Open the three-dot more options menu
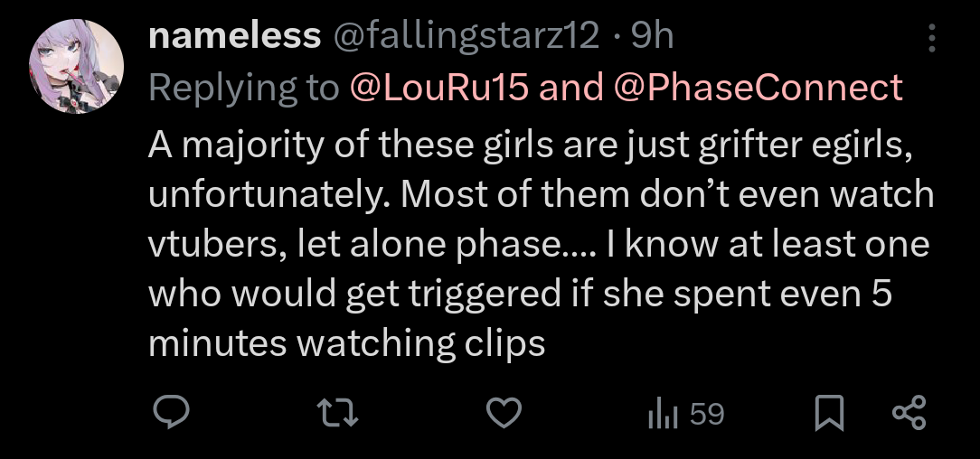Viewport: 980px width, 459px height. (932, 38)
